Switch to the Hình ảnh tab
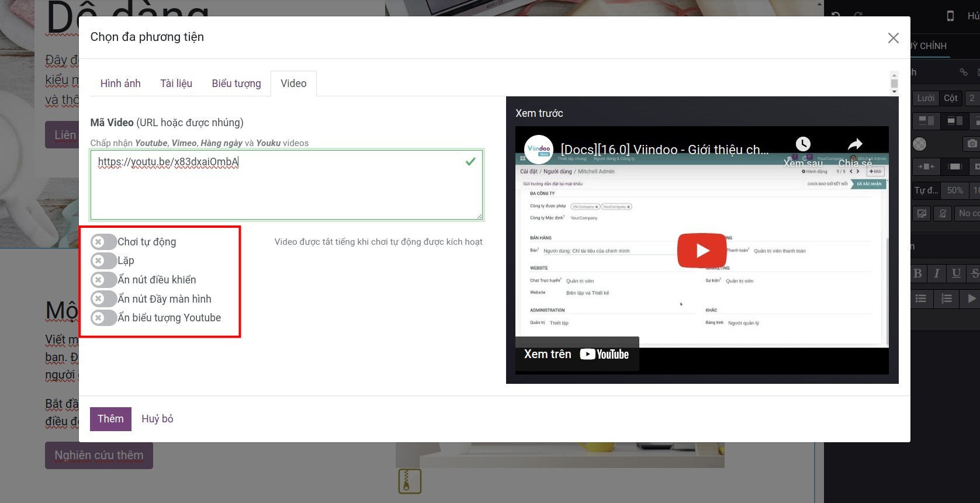The width and height of the screenshot is (980, 503). pyautogui.click(x=120, y=84)
